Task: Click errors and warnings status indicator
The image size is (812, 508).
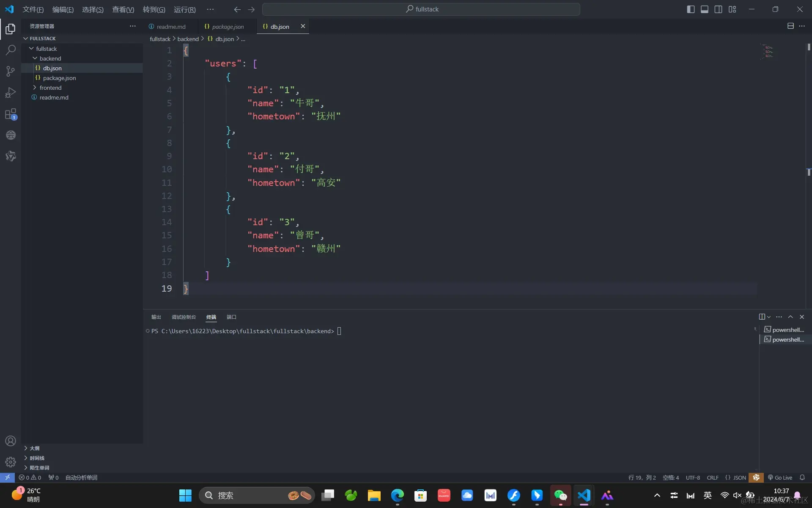Action: coord(30,478)
